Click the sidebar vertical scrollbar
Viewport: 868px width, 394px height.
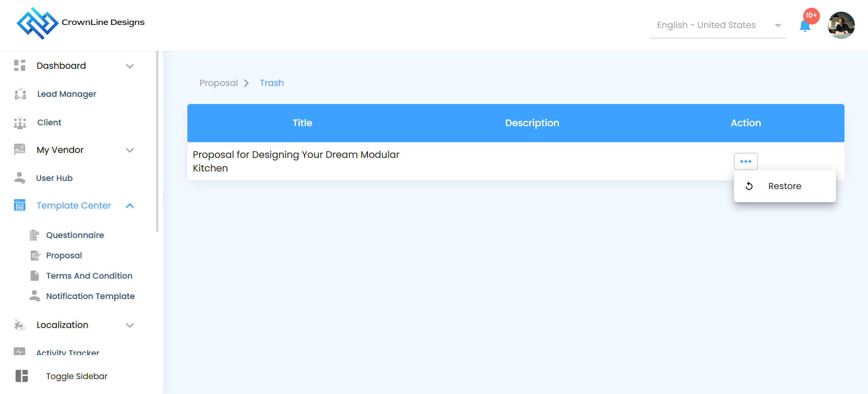157,142
